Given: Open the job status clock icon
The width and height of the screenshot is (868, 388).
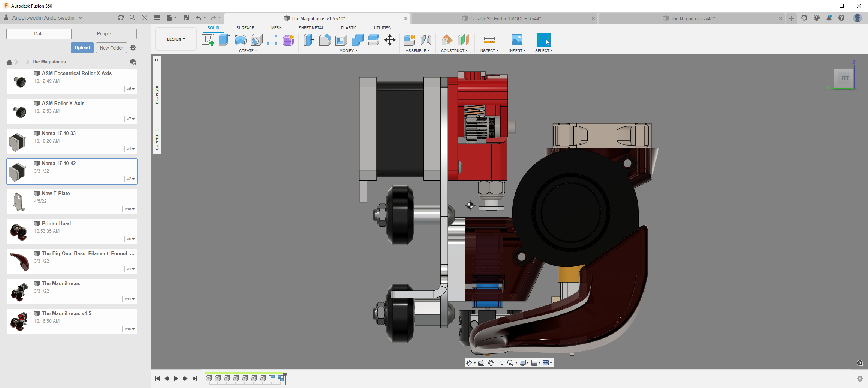Looking at the screenshot, I should (x=817, y=18).
